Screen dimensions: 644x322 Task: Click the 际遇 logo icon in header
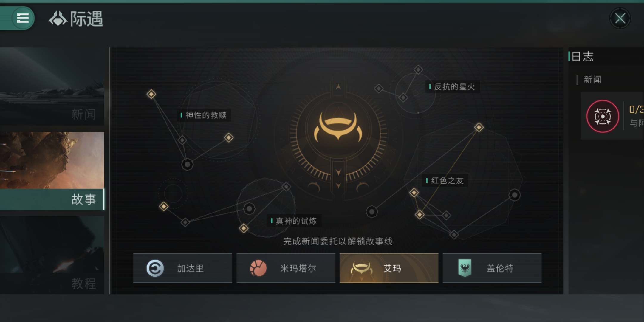pyautogui.click(x=58, y=19)
